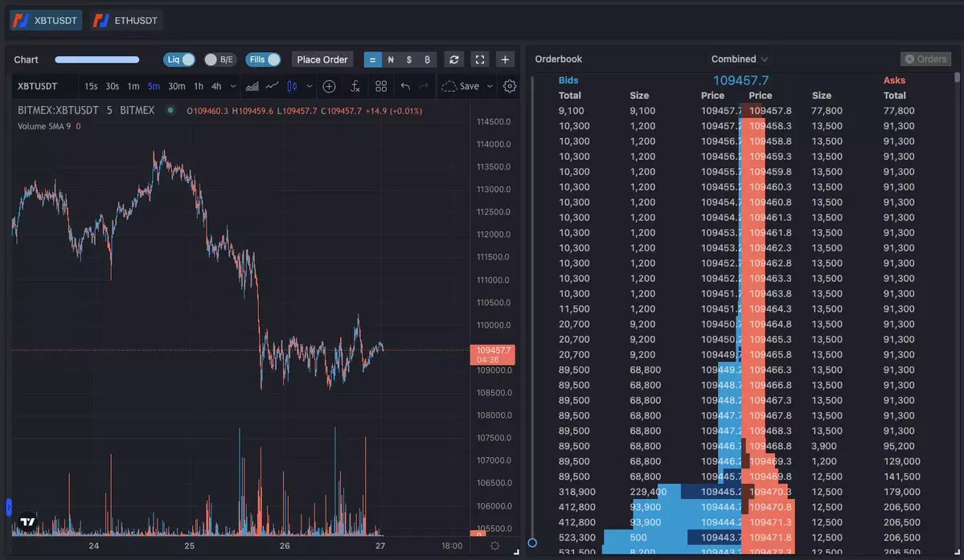Enable the B/E toggle

pyautogui.click(x=219, y=59)
